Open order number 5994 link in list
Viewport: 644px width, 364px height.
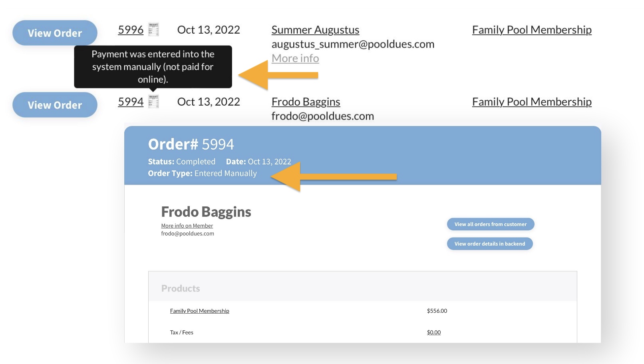click(131, 102)
